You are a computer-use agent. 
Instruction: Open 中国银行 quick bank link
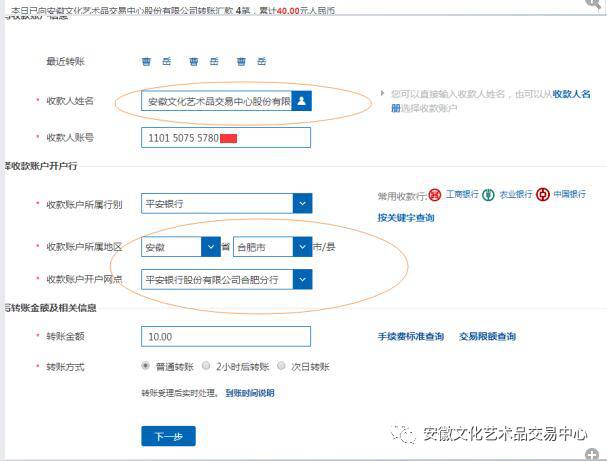coord(569,194)
